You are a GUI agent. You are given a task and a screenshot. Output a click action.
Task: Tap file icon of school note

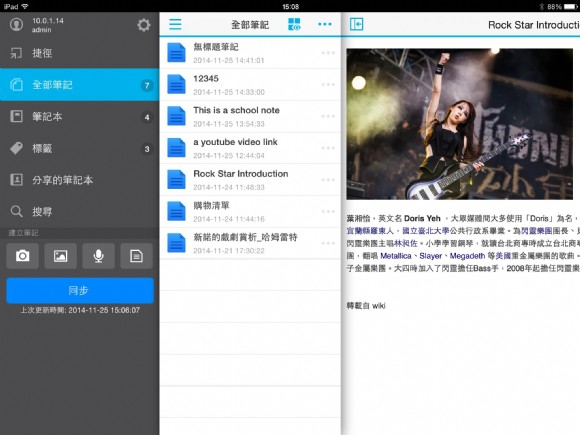point(176,116)
